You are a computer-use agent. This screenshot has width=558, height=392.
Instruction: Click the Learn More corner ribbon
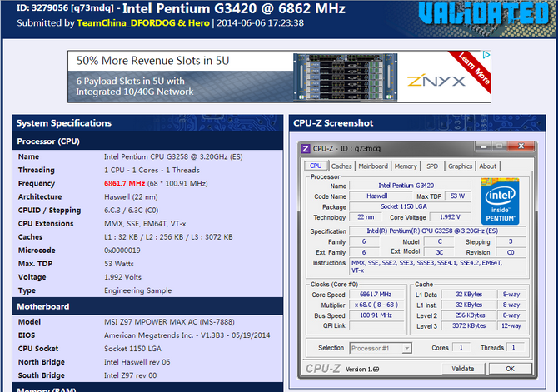click(x=476, y=68)
